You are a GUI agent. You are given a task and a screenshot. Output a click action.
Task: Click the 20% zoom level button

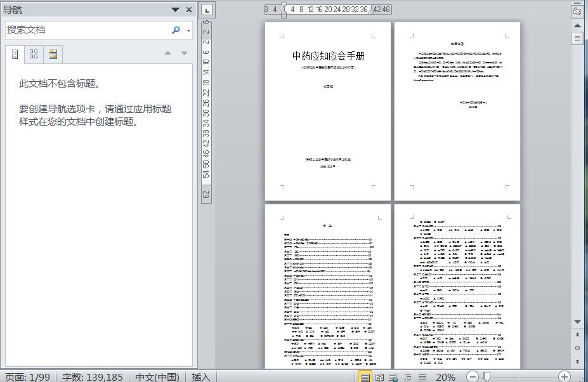coord(445,377)
